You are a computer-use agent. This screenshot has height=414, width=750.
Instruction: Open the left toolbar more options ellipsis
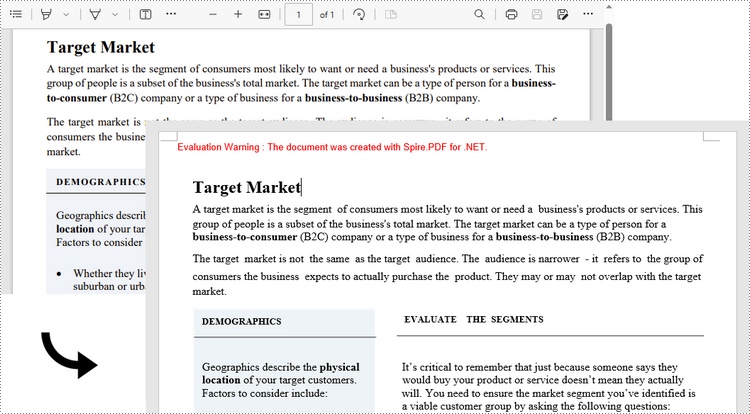point(171,14)
